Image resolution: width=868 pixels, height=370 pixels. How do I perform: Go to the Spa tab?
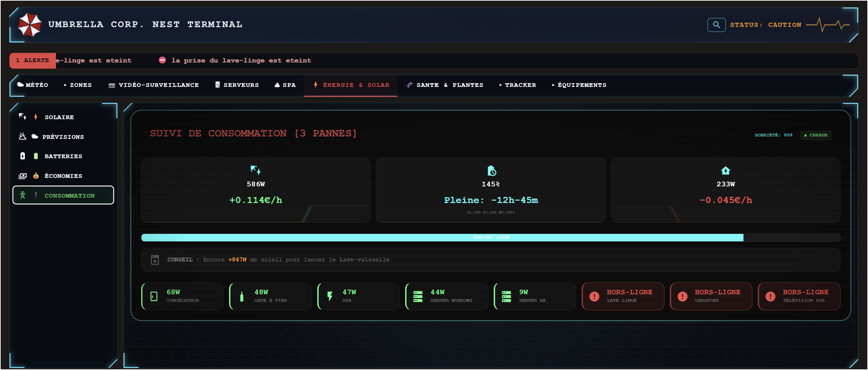coord(285,85)
